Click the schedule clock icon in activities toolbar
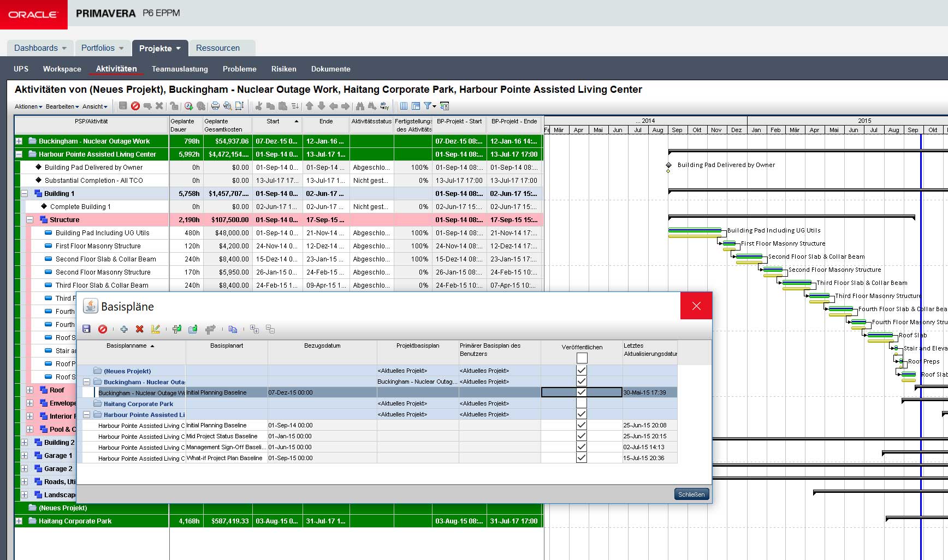This screenshot has height=560, width=948. pyautogui.click(x=188, y=106)
